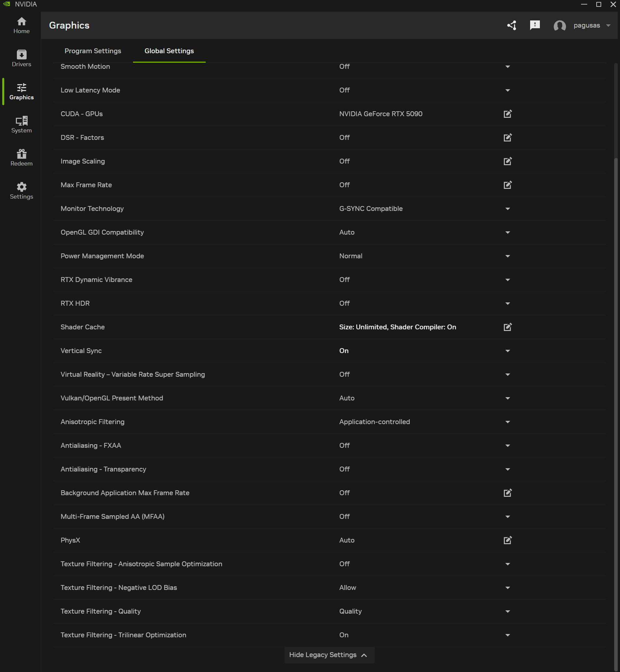Open Variable Rate Super Sampling dropdown
Viewport: 620px width, 672px height.
coord(508,375)
